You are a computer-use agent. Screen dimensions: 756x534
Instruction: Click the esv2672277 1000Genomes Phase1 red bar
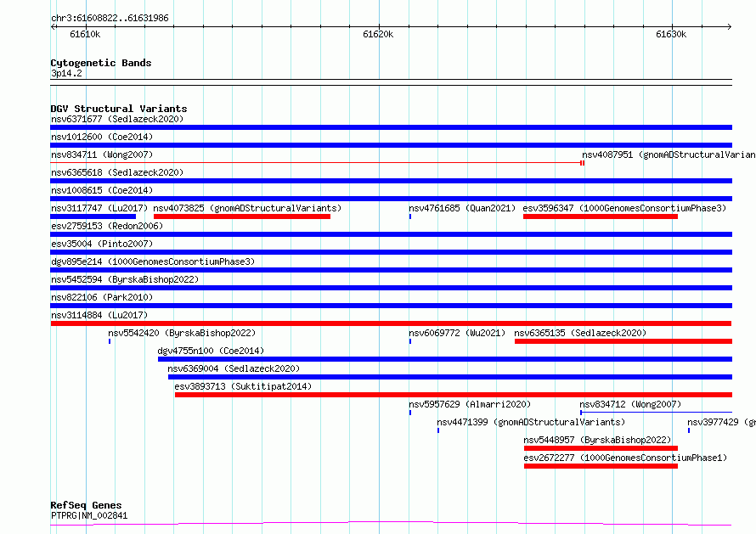point(601,466)
